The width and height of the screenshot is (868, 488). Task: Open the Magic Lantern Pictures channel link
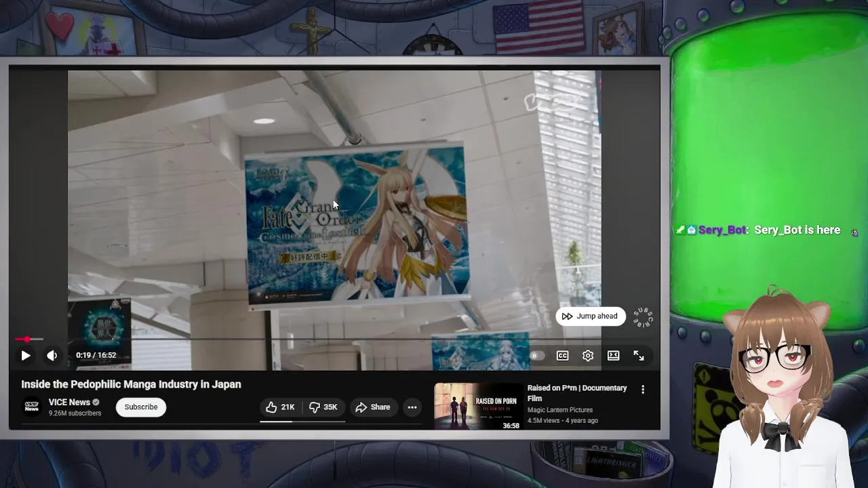[560, 410]
